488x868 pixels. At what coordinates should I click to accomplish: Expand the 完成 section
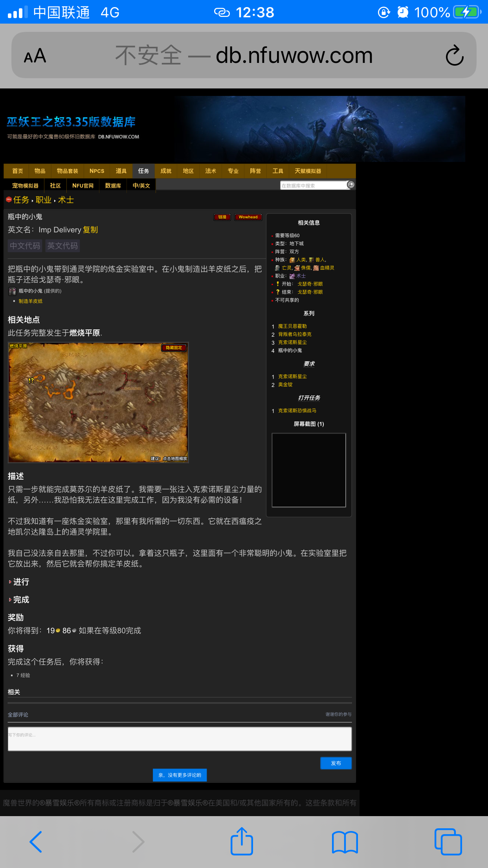click(x=21, y=600)
